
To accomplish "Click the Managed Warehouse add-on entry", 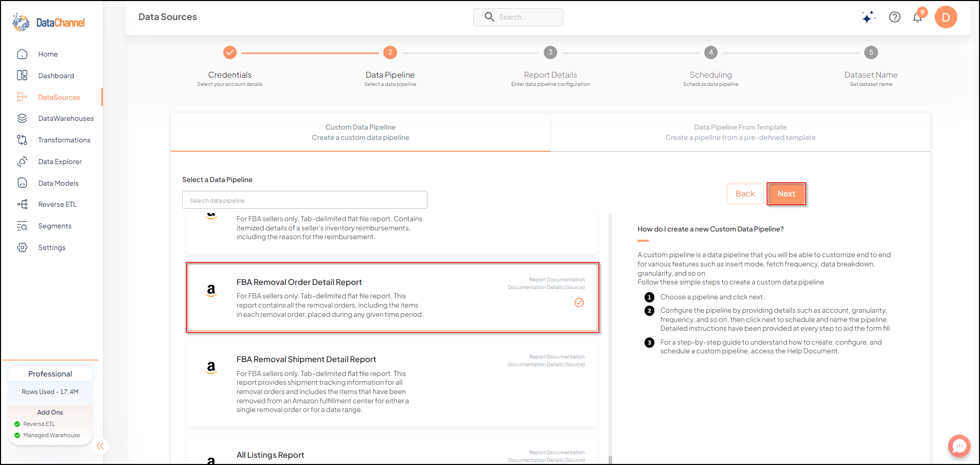I will pyautogui.click(x=51, y=435).
